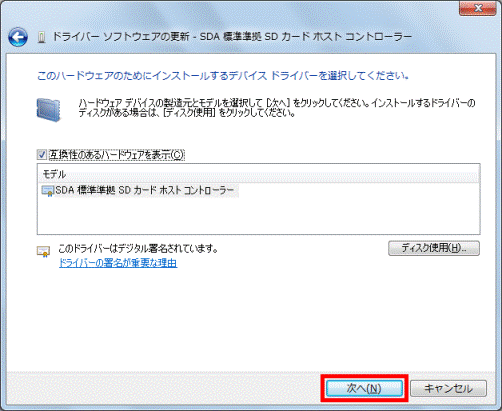Click the instruction paragraph about the hardware manufacturer and model
502x411 pixels.
pos(277,108)
